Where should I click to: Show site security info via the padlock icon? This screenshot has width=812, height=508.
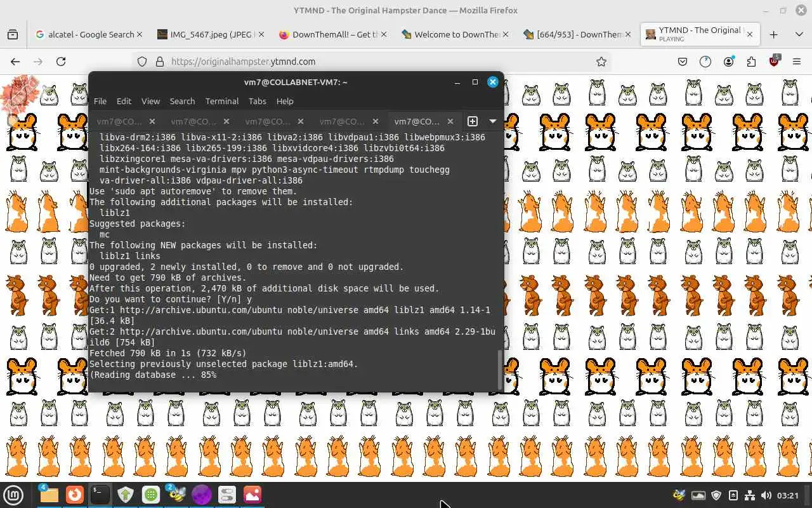[x=159, y=62]
